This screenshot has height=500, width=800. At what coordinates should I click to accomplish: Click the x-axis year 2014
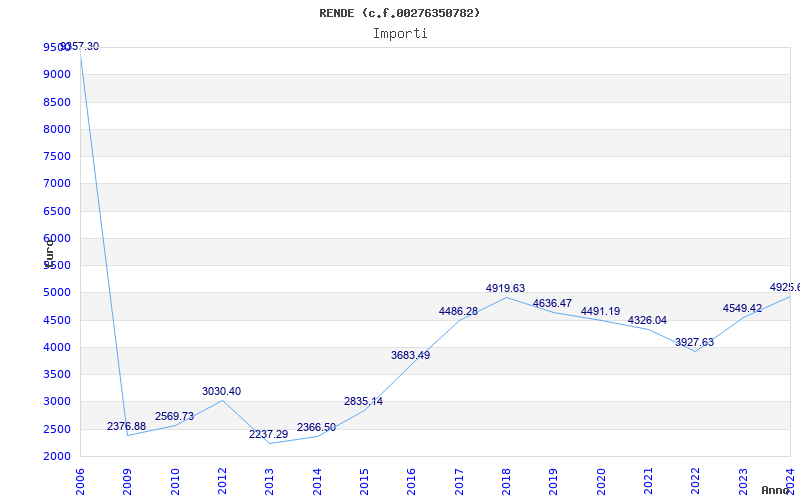[x=317, y=482]
